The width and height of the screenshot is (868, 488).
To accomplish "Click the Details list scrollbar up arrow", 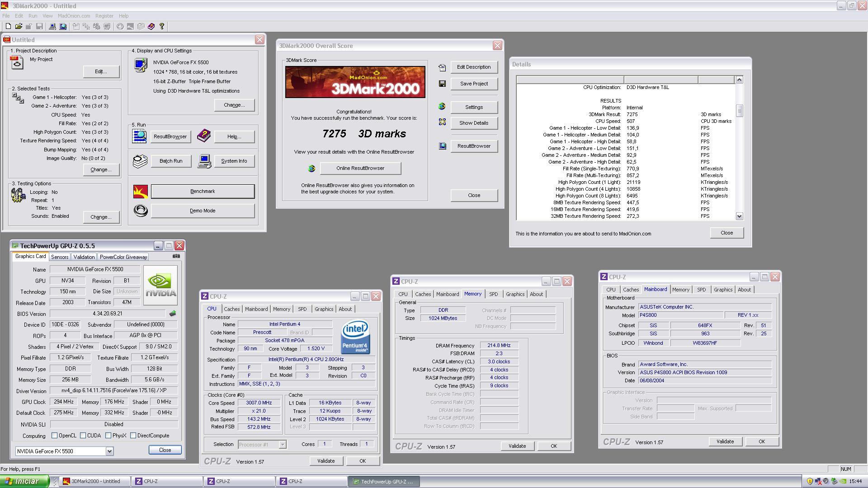I will tap(739, 80).
